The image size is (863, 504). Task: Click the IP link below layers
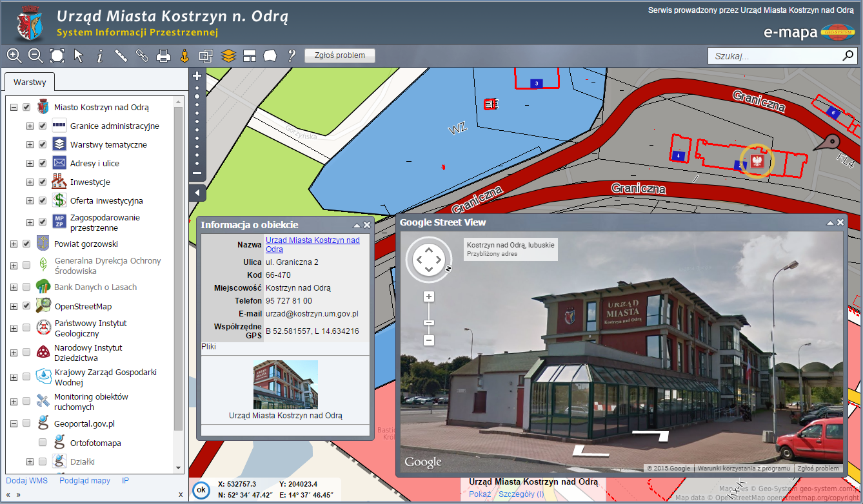(x=126, y=481)
